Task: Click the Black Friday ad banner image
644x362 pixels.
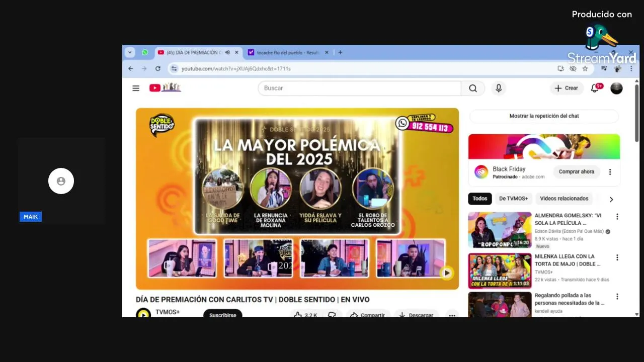Action: click(x=544, y=147)
